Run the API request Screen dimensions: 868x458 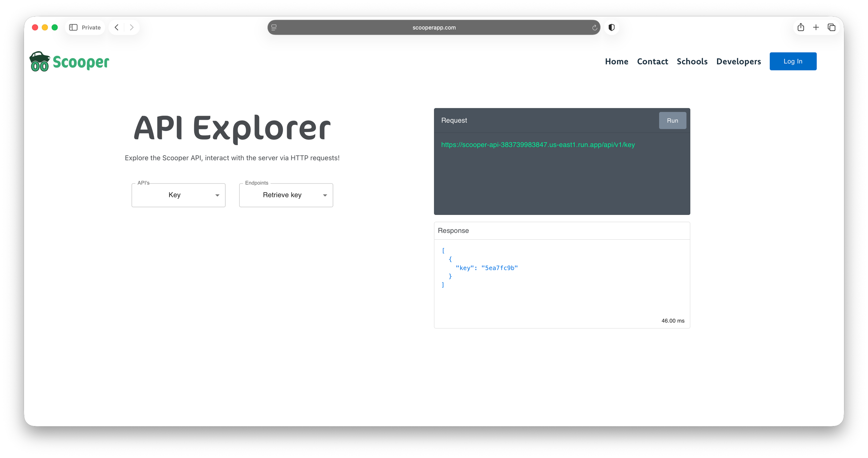673,120
